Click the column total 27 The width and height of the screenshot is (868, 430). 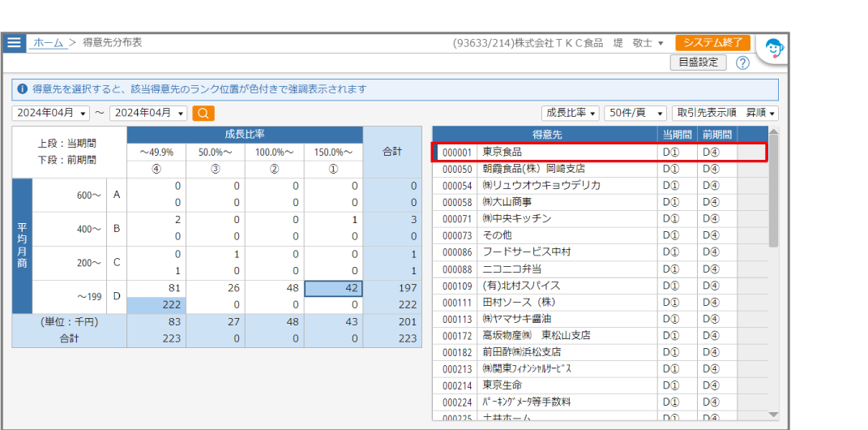(216, 322)
